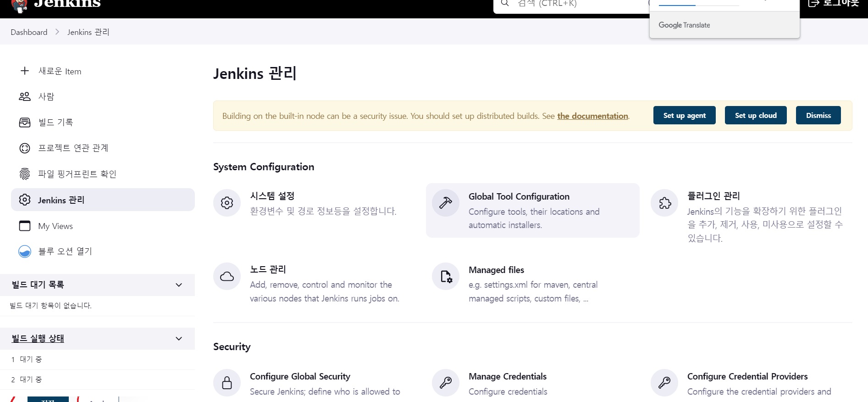Open 파일 핑거프린트 확인 sidebar item

(x=103, y=174)
